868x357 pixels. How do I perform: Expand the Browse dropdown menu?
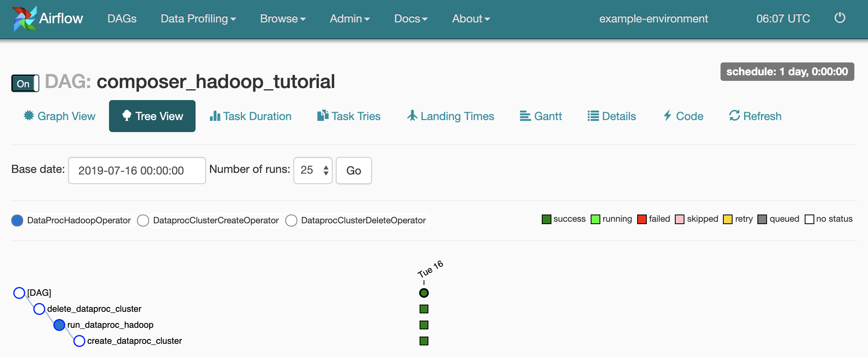283,19
